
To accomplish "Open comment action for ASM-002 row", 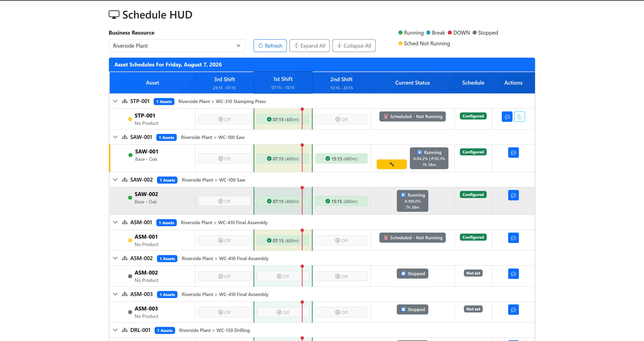I will click(x=513, y=274).
